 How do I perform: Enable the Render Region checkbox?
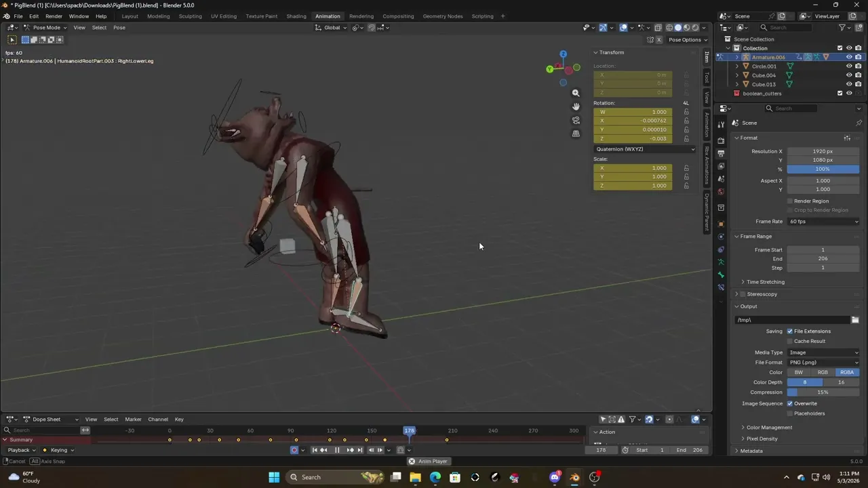pyautogui.click(x=790, y=201)
